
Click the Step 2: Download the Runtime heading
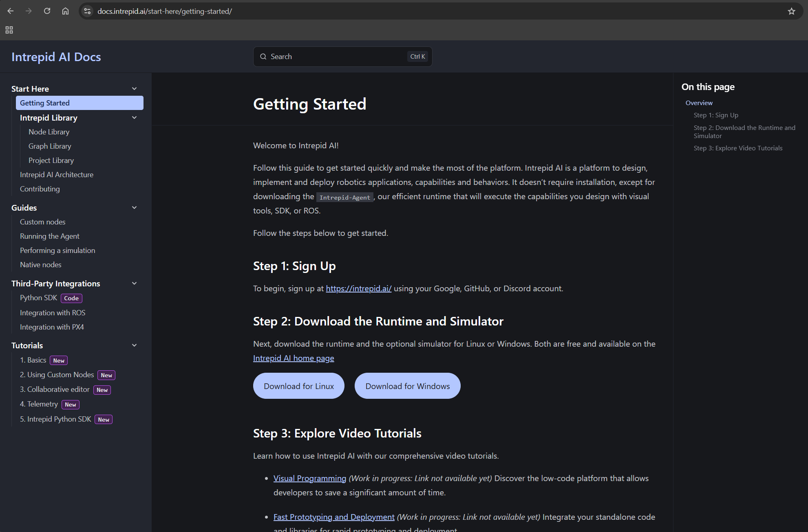pyautogui.click(x=378, y=321)
